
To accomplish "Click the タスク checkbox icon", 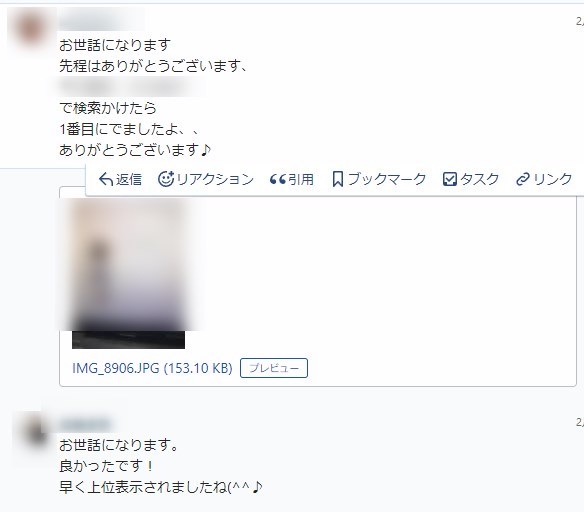I will (450, 179).
